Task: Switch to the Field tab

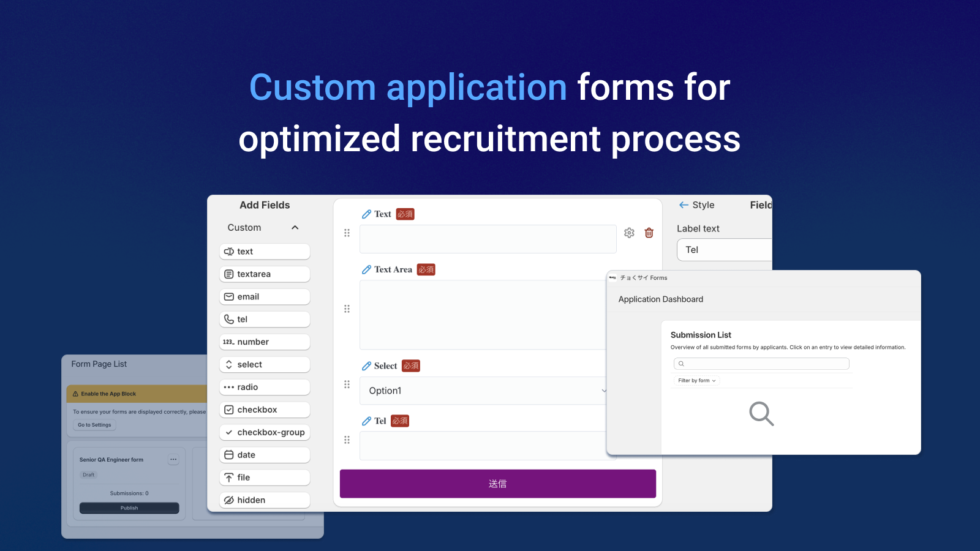Action: (760, 204)
